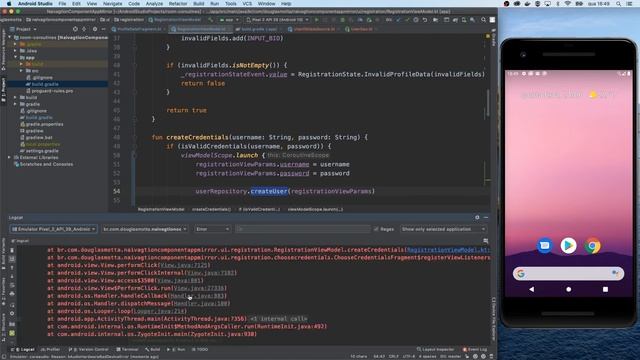Viewport: 640px width, 360px height.
Task: Open the Messages app on the emulator
Action: coord(544,245)
